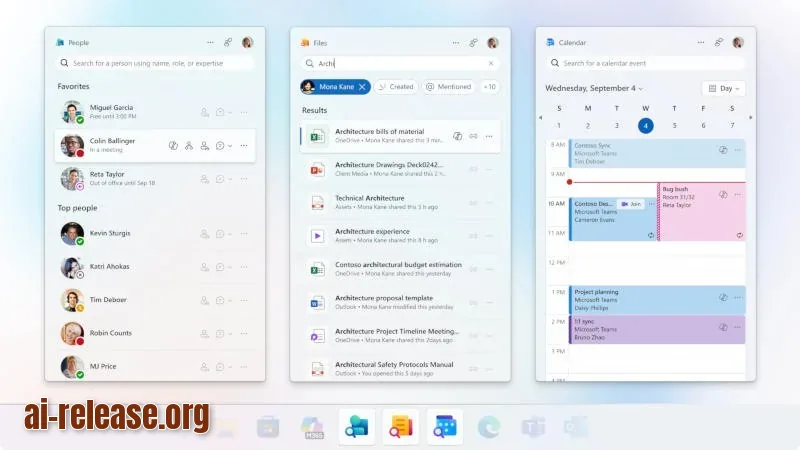The height and width of the screenshot is (450, 800).
Task: Open the Calendar search app in taskbar
Action: click(x=445, y=427)
